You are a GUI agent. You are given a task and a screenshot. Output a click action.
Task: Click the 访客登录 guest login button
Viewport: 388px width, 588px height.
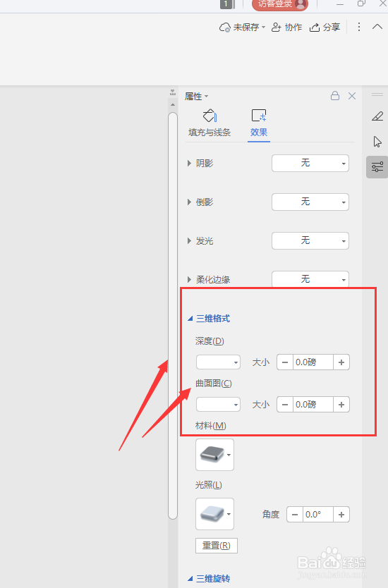(280, 4)
